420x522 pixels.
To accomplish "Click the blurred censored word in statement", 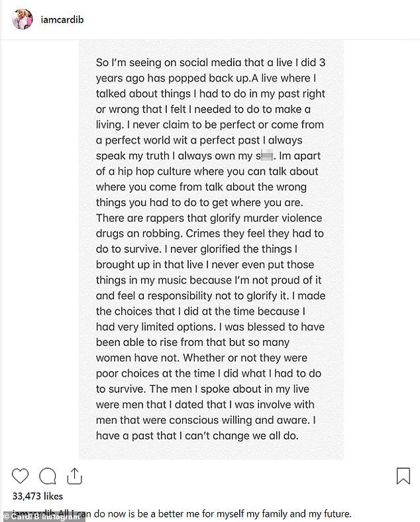I will (x=267, y=156).
